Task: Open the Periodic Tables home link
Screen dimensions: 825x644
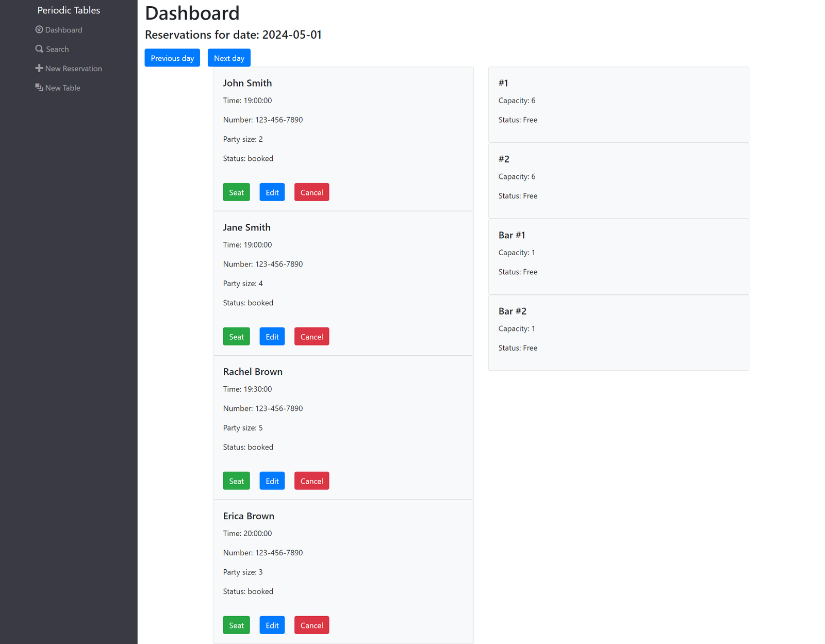Action: pyautogui.click(x=69, y=10)
